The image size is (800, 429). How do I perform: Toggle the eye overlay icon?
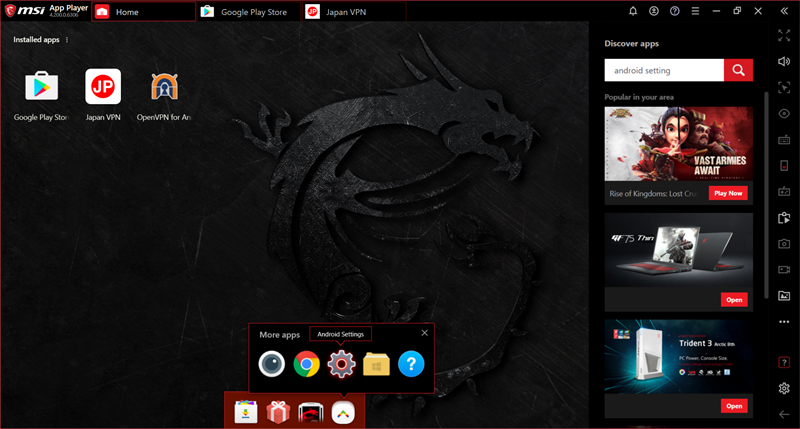pos(784,113)
